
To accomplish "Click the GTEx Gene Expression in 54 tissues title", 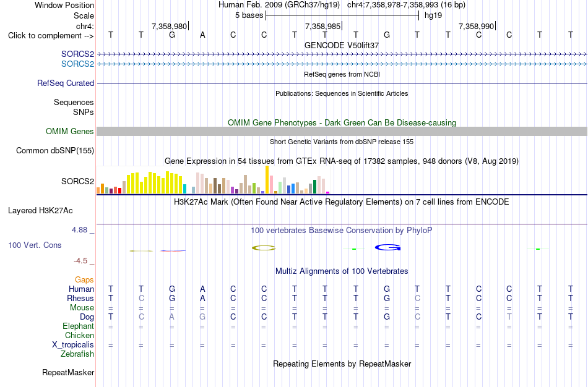I will (342, 161).
